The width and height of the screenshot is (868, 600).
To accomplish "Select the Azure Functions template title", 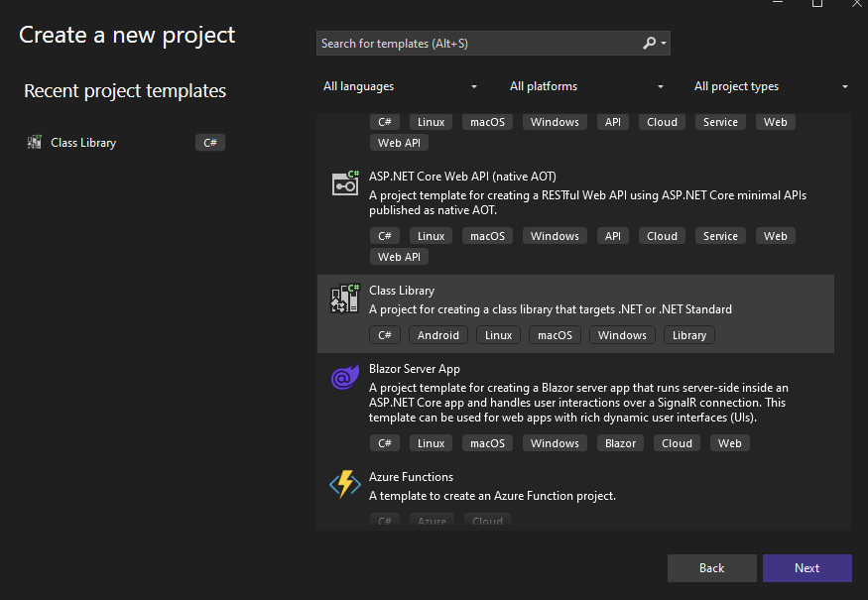I will [x=412, y=477].
